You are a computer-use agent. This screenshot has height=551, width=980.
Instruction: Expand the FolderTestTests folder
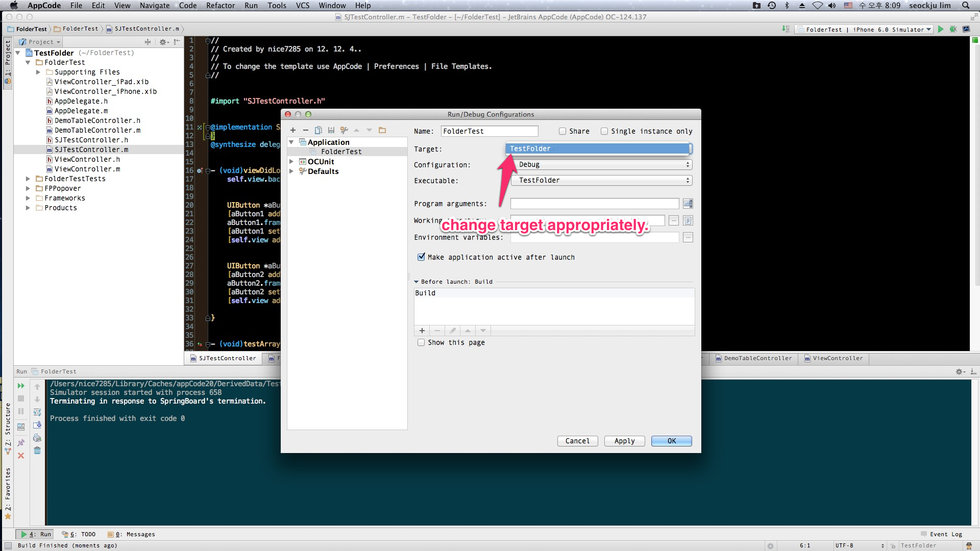28,179
